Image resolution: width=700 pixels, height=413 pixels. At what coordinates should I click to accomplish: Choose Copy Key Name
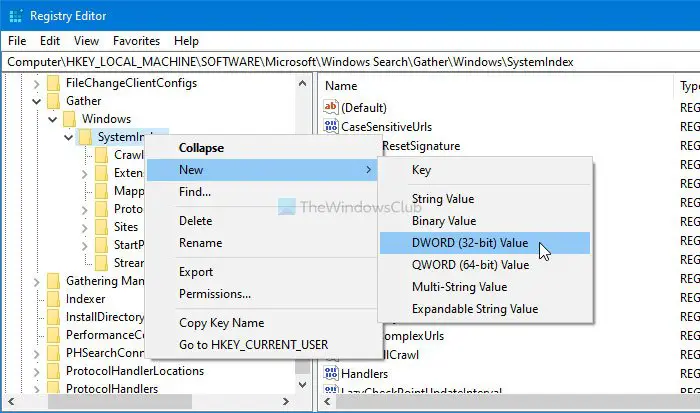coord(264,322)
